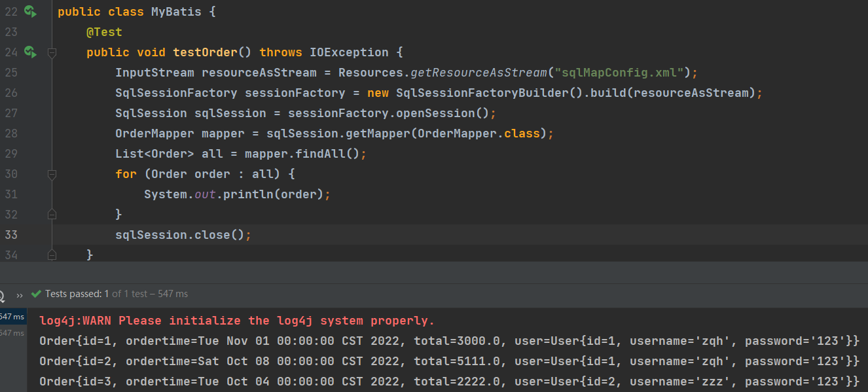Click the magnifier icon in the run panel
This screenshot has width=868, height=392.
pyautogui.click(x=4, y=293)
